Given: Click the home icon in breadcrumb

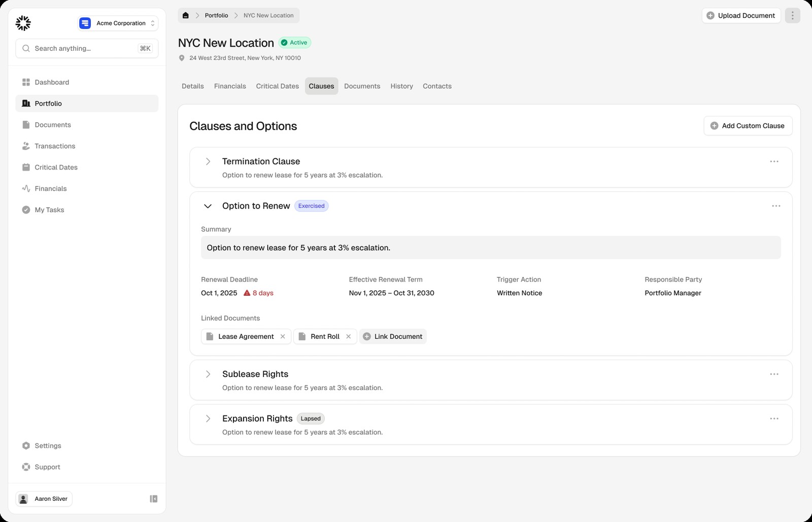Looking at the screenshot, I should pos(186,16).
